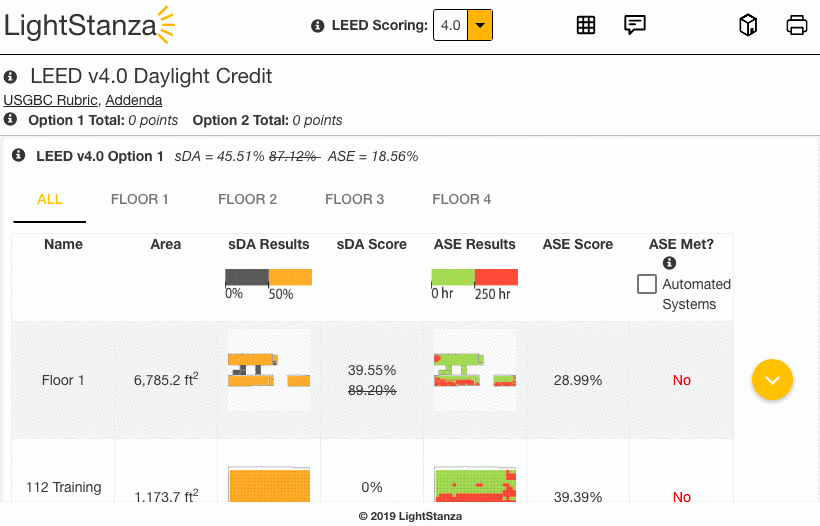Click info icon beside LEED v4.0 Option 1
The width and height of the screenshot is (820, 526).
[19, 155]
